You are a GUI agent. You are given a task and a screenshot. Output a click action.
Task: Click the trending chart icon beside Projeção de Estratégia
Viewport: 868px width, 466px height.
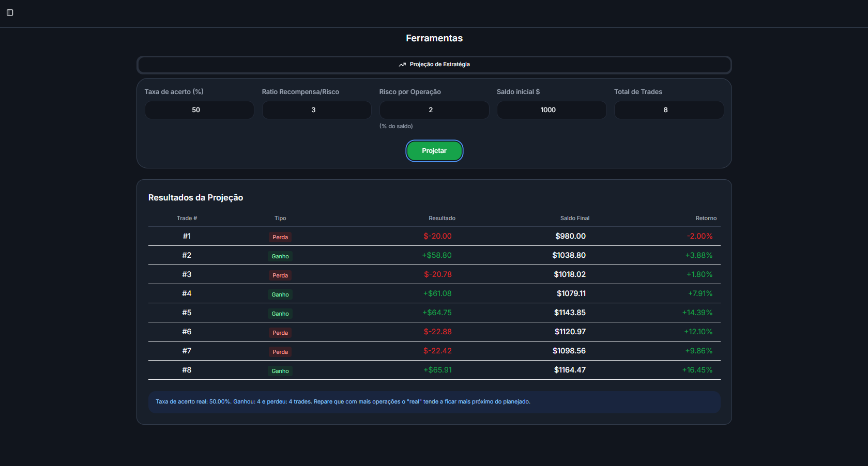(402, 65)
